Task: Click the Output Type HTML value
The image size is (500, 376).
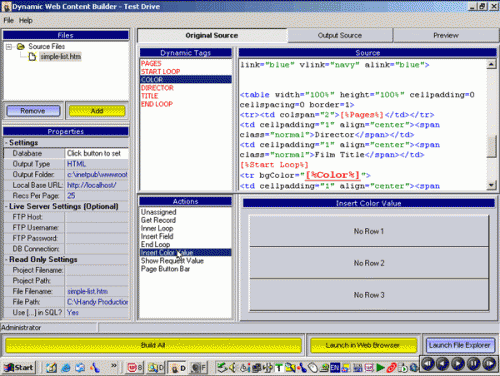Action: tap(97, 164)
